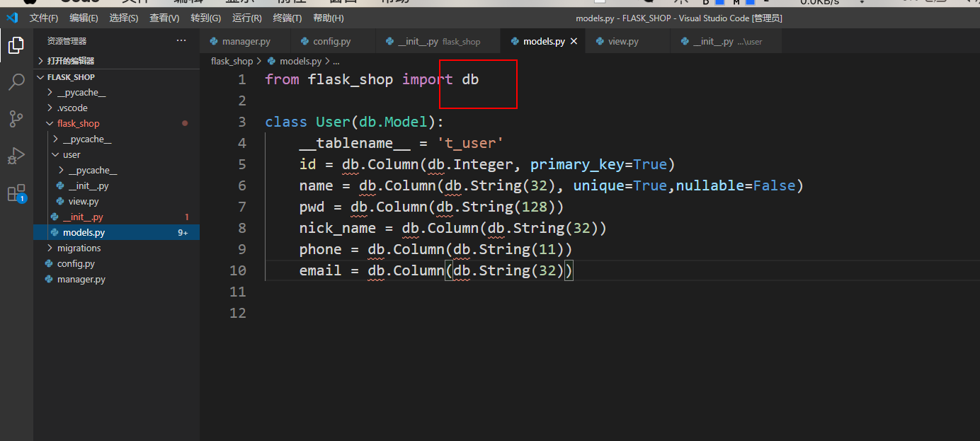Image resolution: width=980 pixels, height=441 pixels.
Task: Click the flask_shop breadcrumb segment
Action: 232,62
